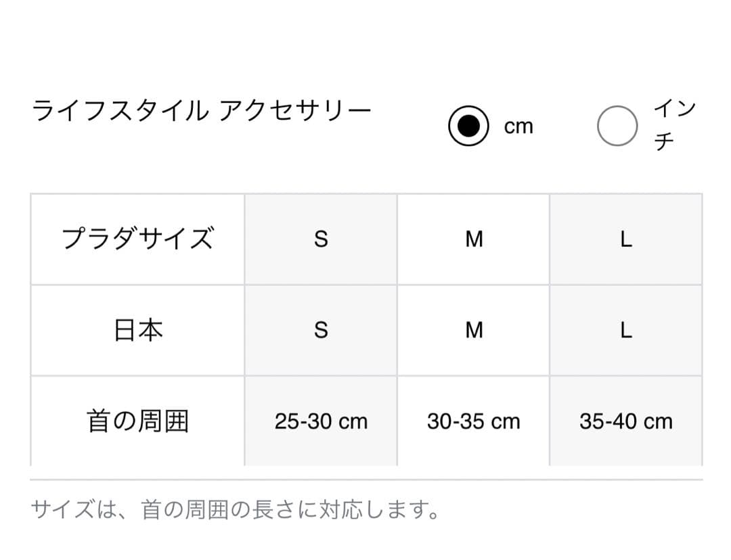This screenshot has height=560, width=731.
Task: Click the 30-35 cm neck measurement cell
Action: (474, 421)
